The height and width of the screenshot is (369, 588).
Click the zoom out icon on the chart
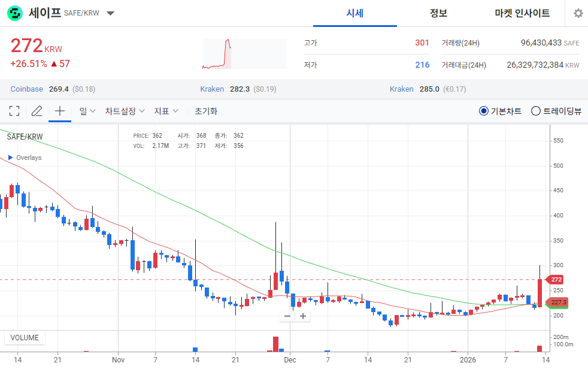287,316
